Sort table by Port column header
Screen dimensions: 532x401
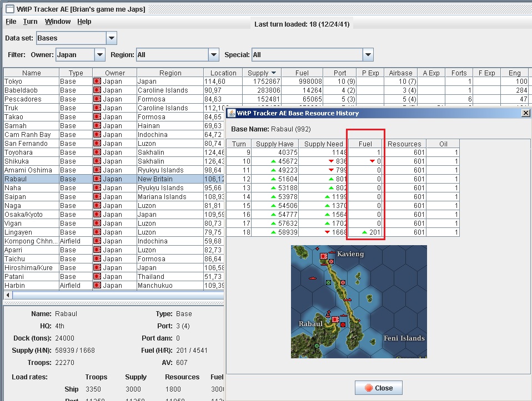coord(340,73)
